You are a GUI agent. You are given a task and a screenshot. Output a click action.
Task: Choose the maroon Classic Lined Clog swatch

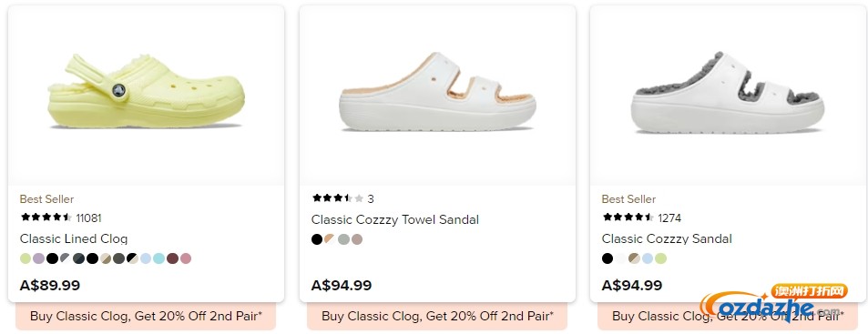tap(172, 258)
